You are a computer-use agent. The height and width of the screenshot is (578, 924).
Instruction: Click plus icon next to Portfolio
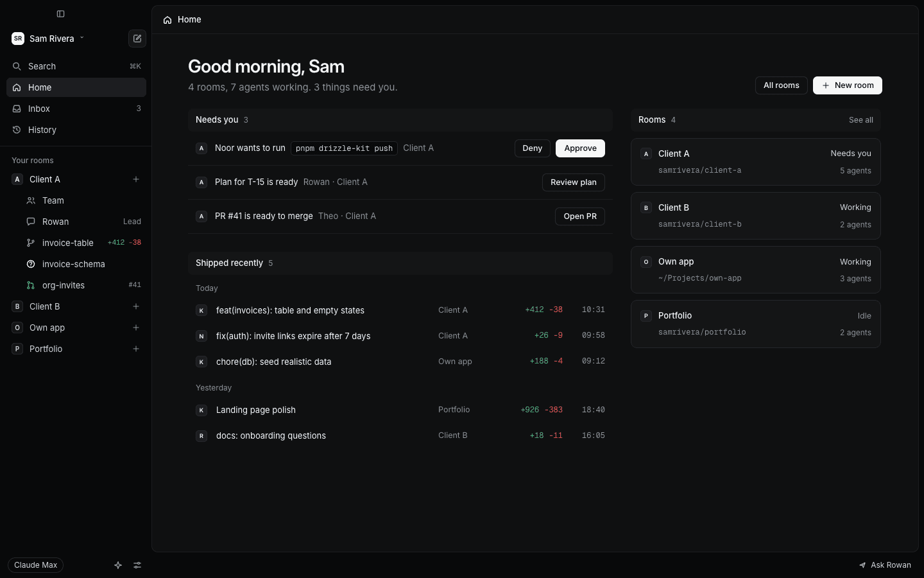136,349
